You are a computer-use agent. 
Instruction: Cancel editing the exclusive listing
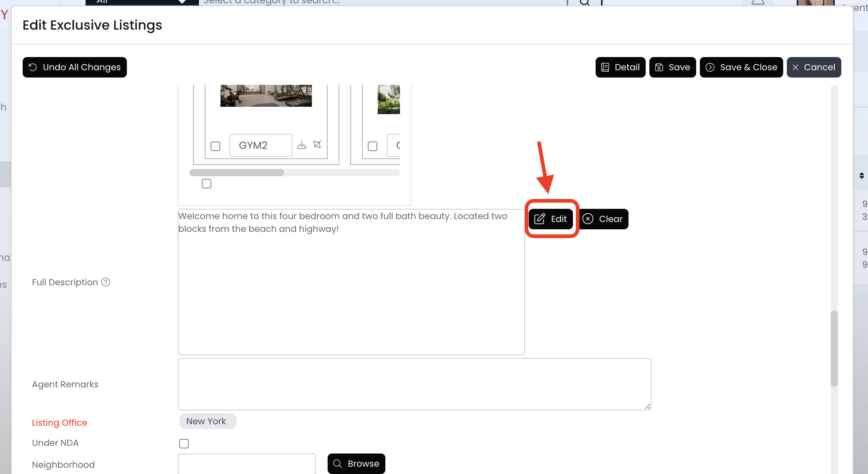[x=814, y=67]
